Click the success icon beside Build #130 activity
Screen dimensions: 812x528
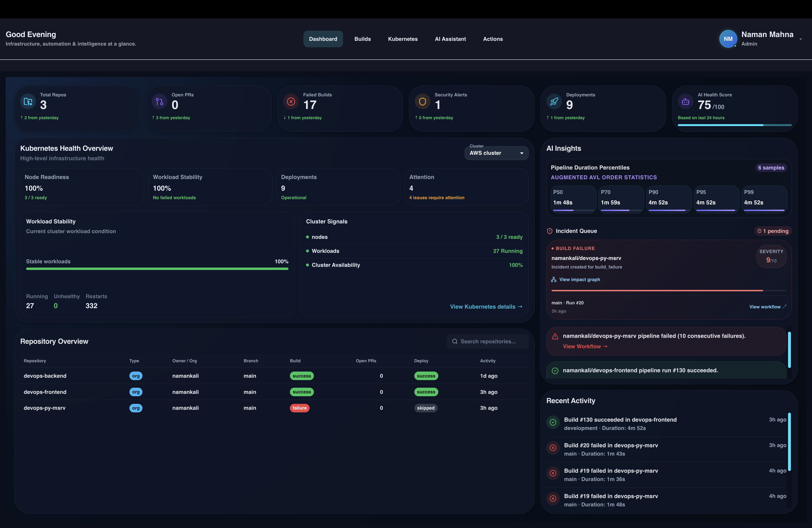tap(553, 422)
